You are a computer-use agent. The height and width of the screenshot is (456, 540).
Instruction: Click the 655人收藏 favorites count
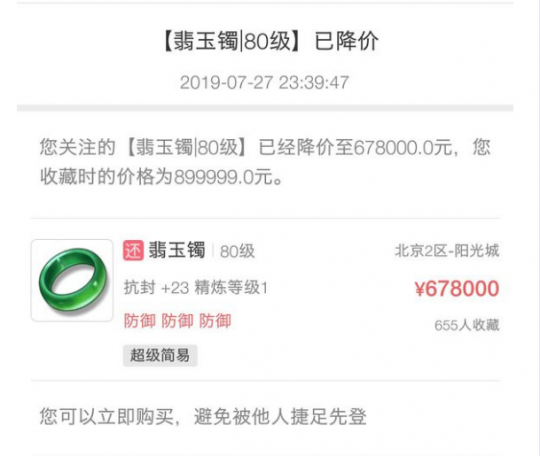467,325
